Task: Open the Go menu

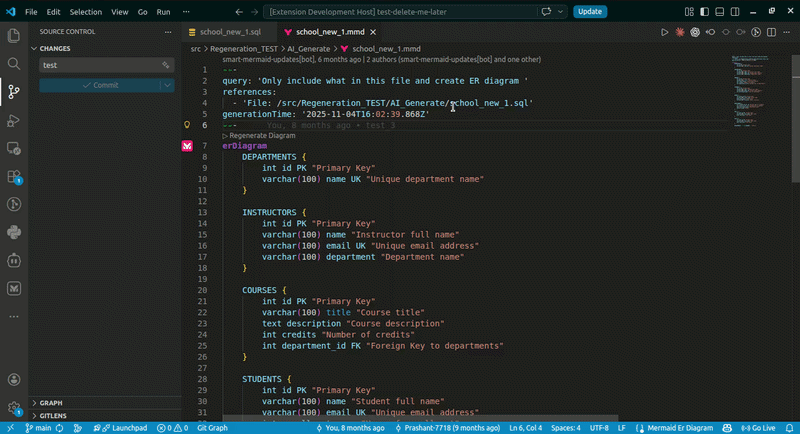Action: click(x=142, y=12)
